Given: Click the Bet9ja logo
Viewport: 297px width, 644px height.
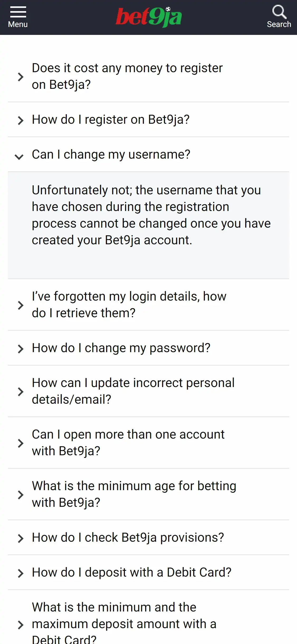Looking at the screenshot, I should pos(149,17).
